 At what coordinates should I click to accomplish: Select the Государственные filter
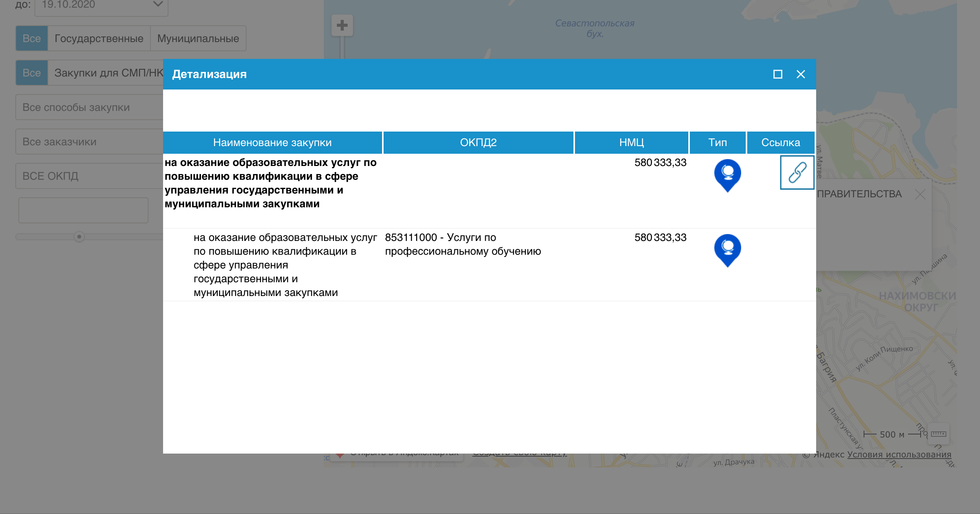99,39
